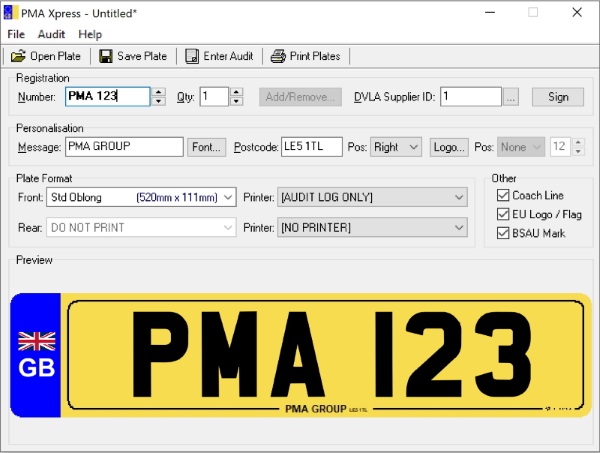Image resolution: width=600 pixels, height=453 pixels.
Task: Increase registration Number with up spinner arrow
Action: 158,92
